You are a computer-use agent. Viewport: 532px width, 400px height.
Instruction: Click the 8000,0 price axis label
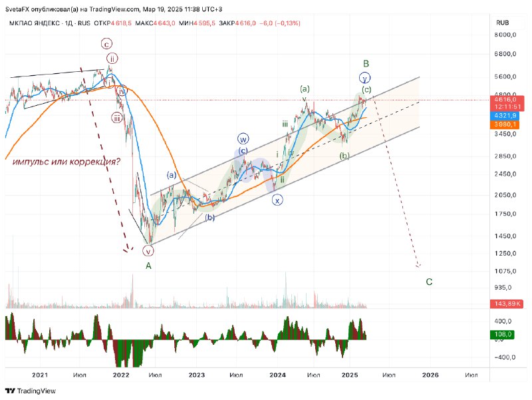click(x=505, y=35)
